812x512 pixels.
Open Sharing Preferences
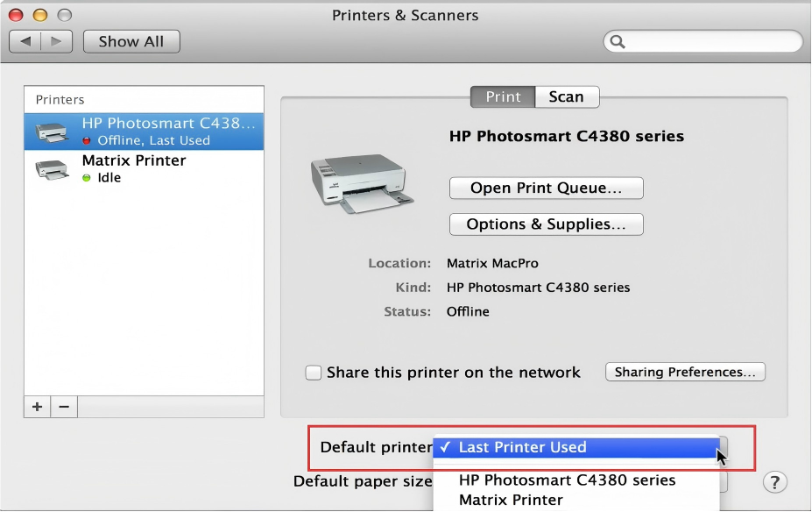tap(685, 372)
